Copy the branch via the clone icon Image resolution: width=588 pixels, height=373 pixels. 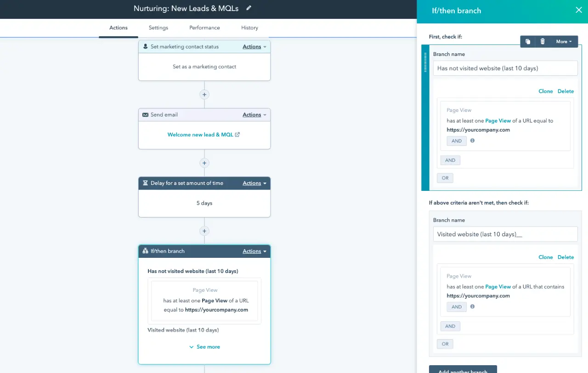pos(527,41)
